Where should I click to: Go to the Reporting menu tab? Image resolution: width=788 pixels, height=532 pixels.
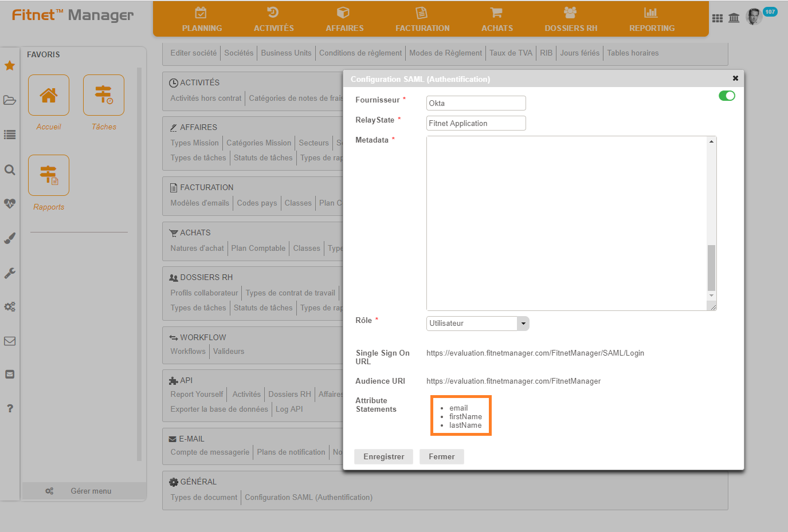click(x=652, y=19)
